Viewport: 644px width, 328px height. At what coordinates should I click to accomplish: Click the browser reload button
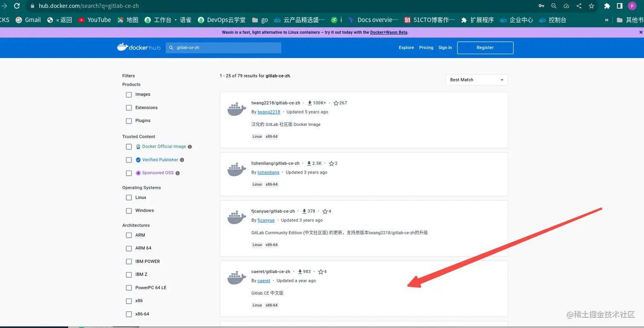click(x=17, y=6)
